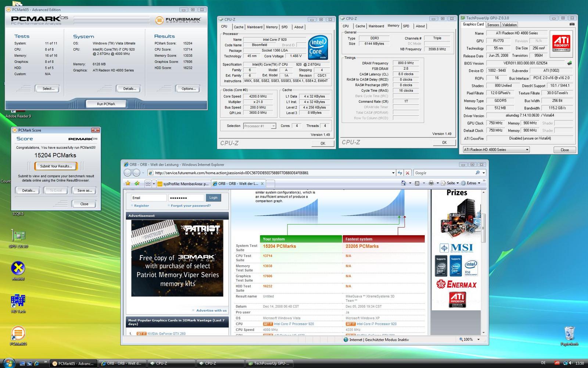This screenshot has width=588, height=368.
Task: Click Save as... in PCMark Score dialog
Action: tap(85, 190)
